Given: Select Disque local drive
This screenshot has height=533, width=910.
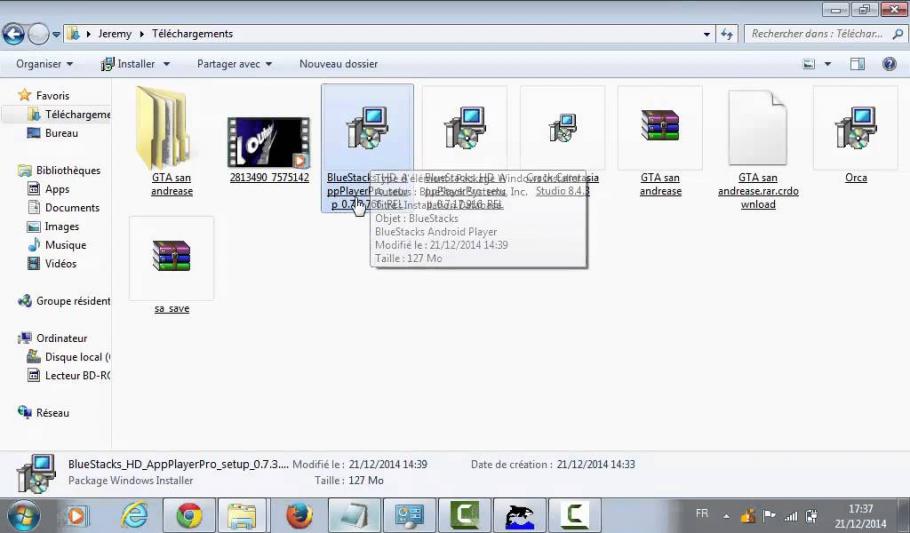Looking at the screenshot, I should pos(69,357).
